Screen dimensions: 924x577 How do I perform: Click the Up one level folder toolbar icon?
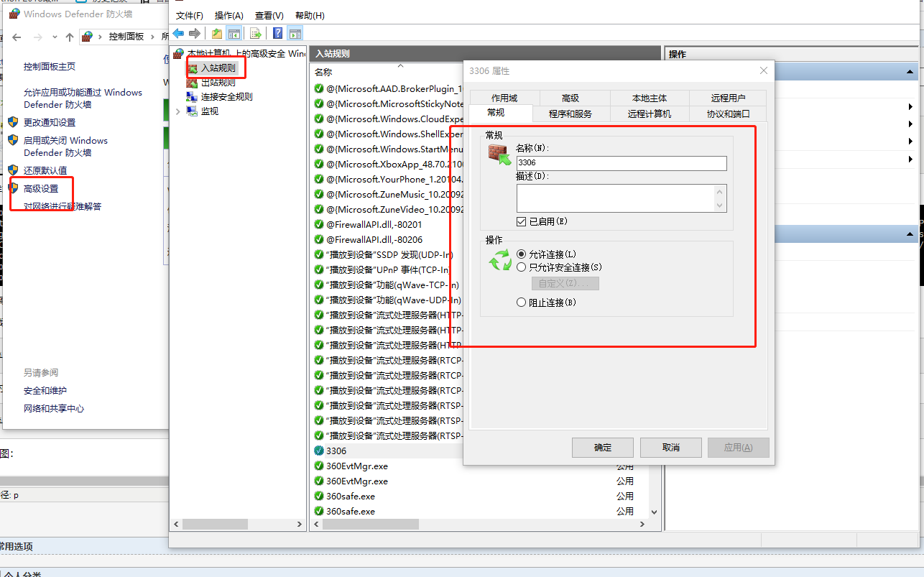(x=218, y=33)
